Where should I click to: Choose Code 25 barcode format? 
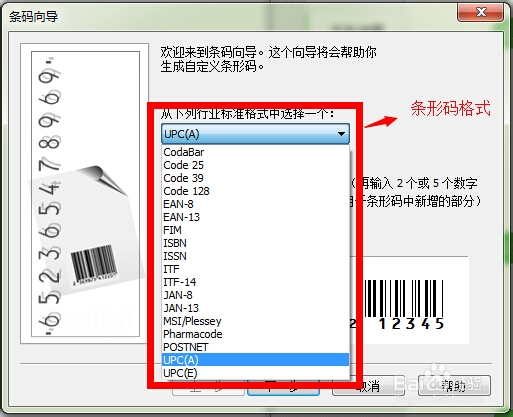pos(255,165)
